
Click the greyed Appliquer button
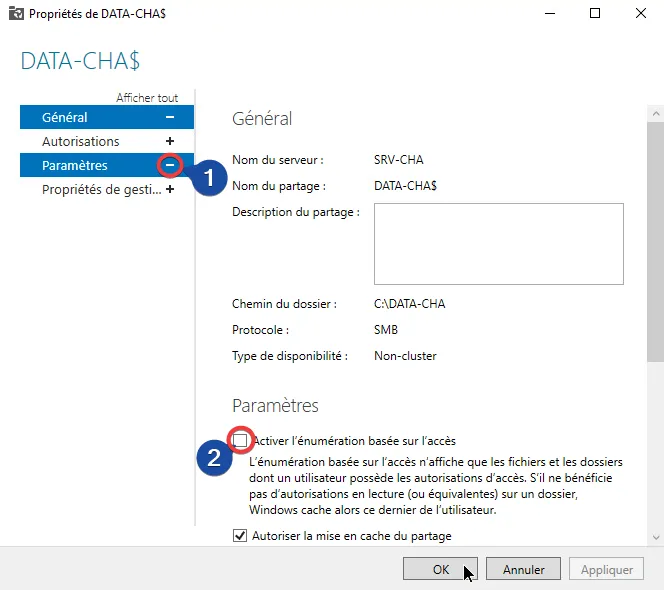(606, 569)
